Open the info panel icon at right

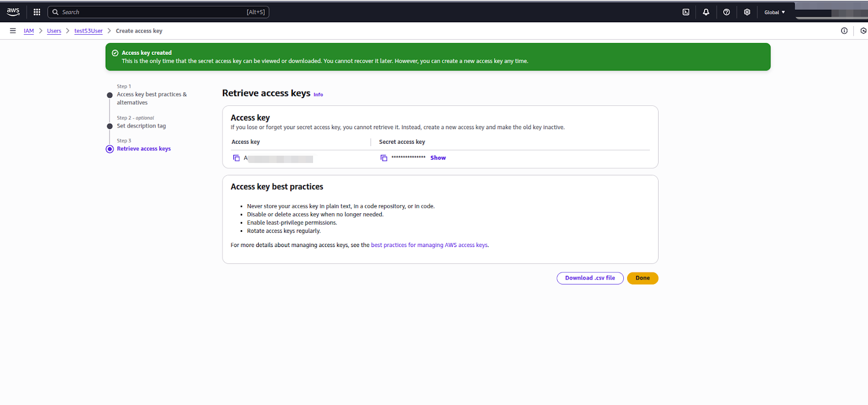pyautogui.click(x=844, y=31)
